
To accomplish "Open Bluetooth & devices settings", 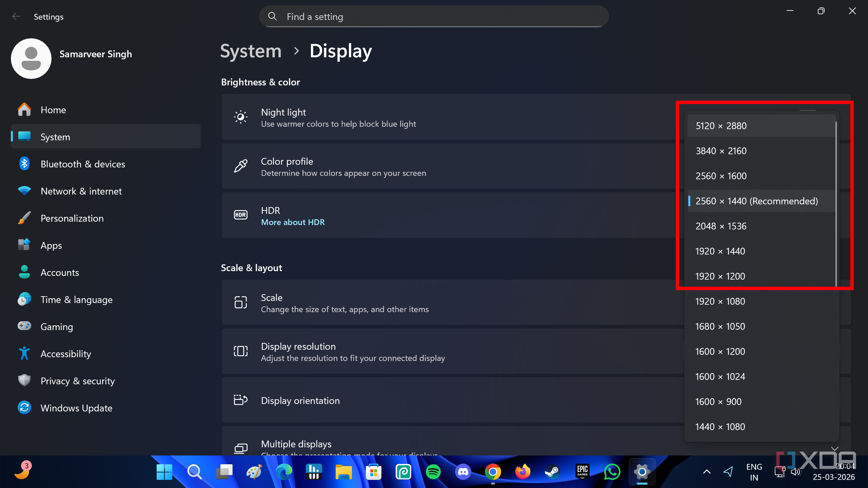I will pos(106,164).
